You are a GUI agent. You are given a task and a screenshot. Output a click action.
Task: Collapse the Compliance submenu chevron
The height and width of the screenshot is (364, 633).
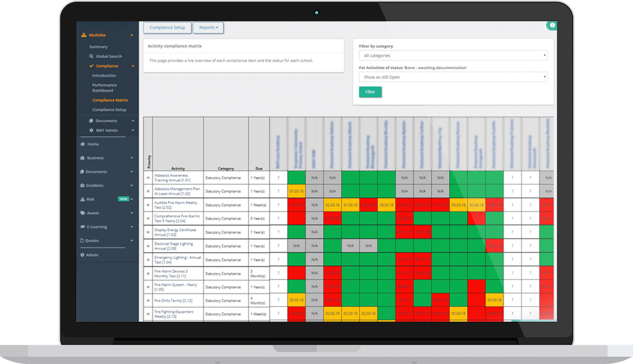coord(131,66)
